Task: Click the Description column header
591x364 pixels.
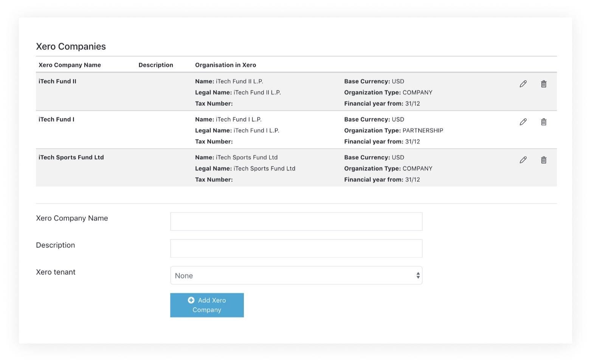Action: (x=156, y=65)
